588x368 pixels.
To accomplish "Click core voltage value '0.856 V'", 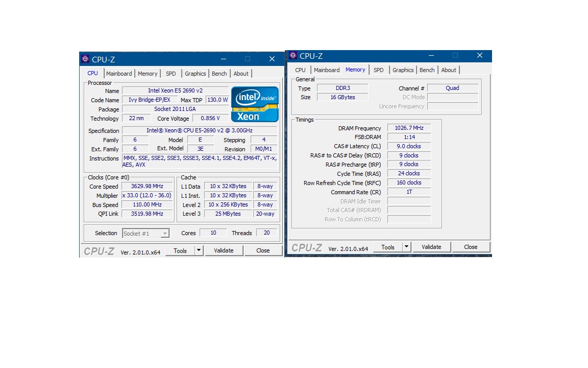I will (x=210, y=118).
